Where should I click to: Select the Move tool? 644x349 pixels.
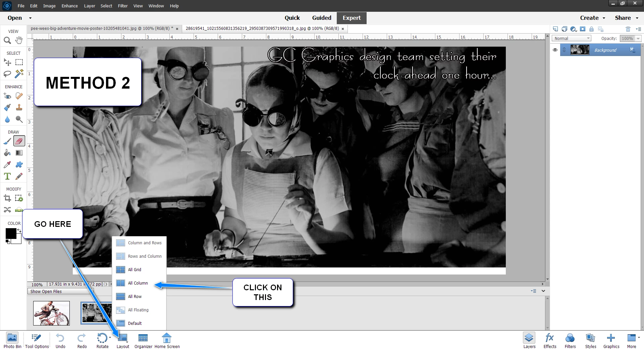[x=7, y=62]
